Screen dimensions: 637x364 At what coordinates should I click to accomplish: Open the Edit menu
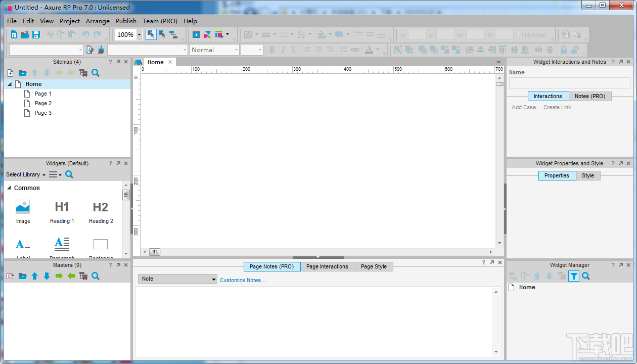[28, 21]
